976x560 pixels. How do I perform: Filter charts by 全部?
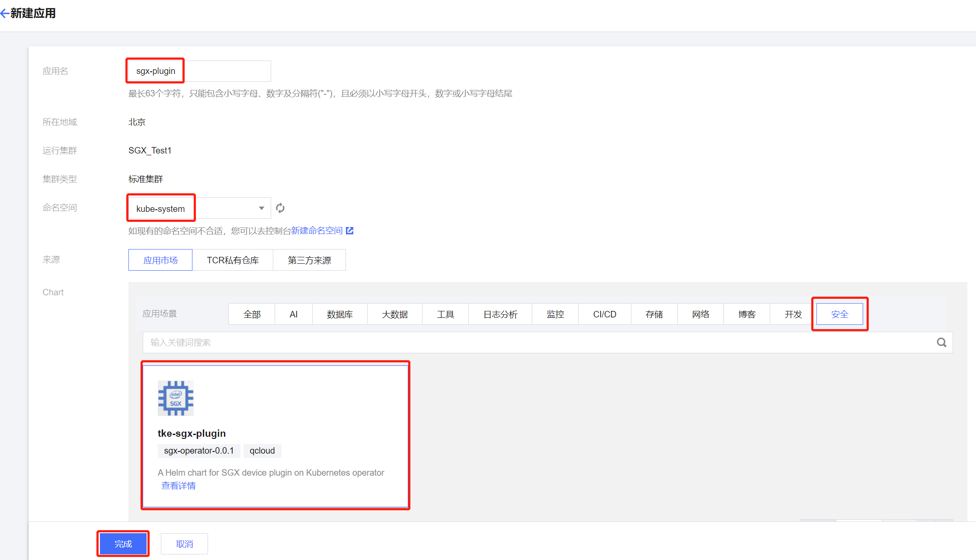click(252, 314)
